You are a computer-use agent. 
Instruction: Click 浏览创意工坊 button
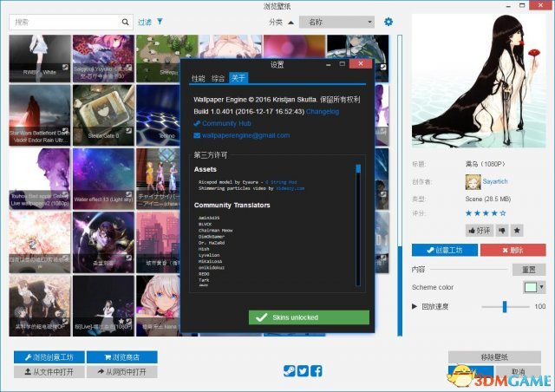click(49, 357)
